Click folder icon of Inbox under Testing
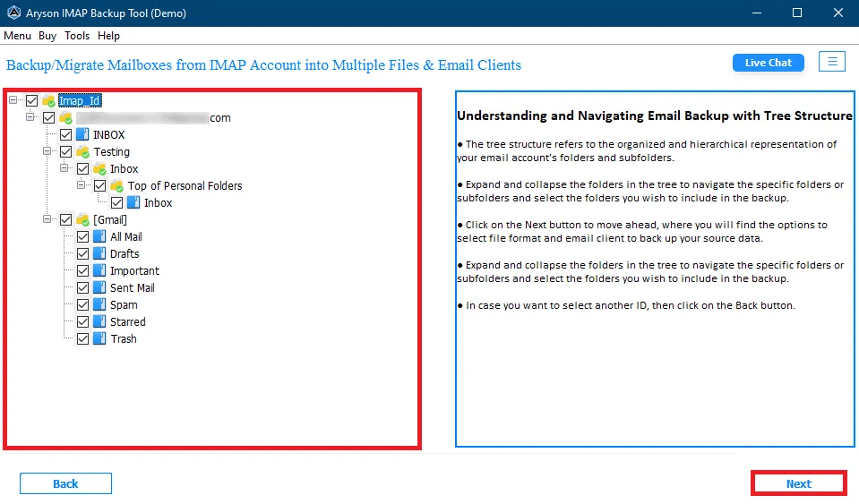This screenshot has height=504, width=859. pyautogui.click(x=99, y=168)
